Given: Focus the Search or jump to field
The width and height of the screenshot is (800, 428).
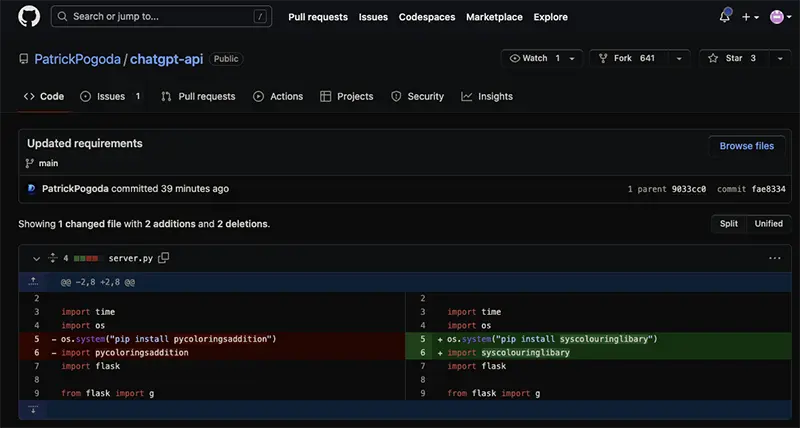Looking at the screenshot, I should [161, 16].
